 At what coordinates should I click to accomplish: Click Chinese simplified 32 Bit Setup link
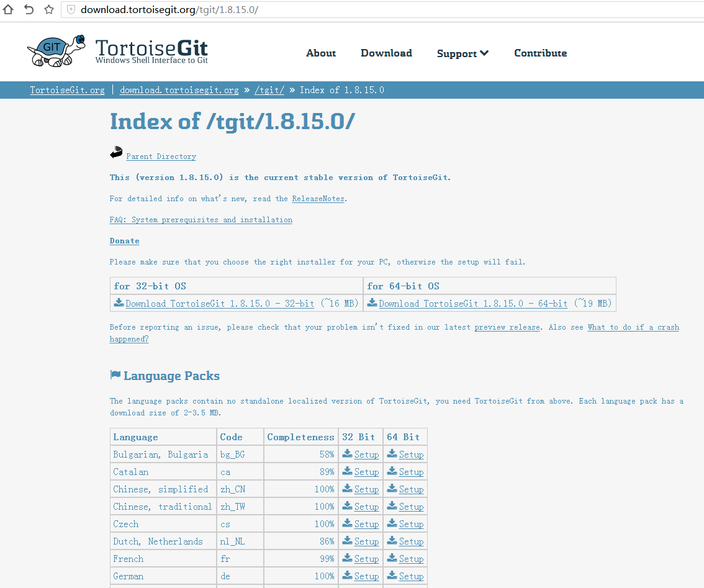pyautogui.click(x=366, y=489)
